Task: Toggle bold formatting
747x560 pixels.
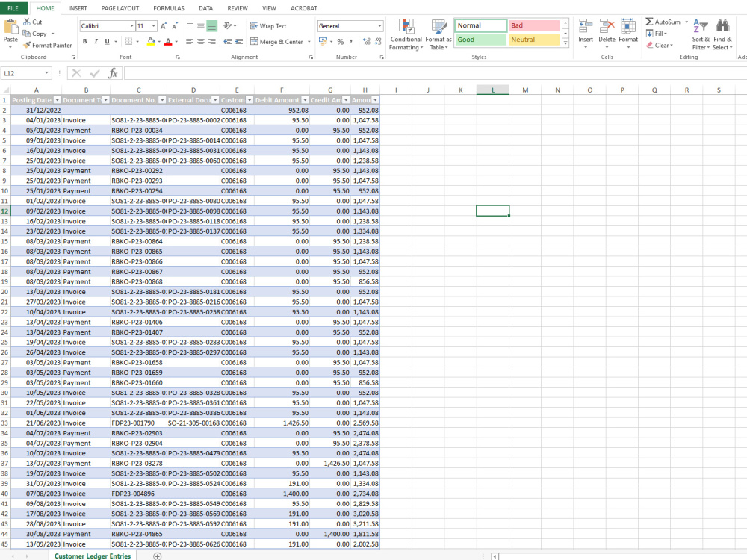Action: (x=85, y=41)
